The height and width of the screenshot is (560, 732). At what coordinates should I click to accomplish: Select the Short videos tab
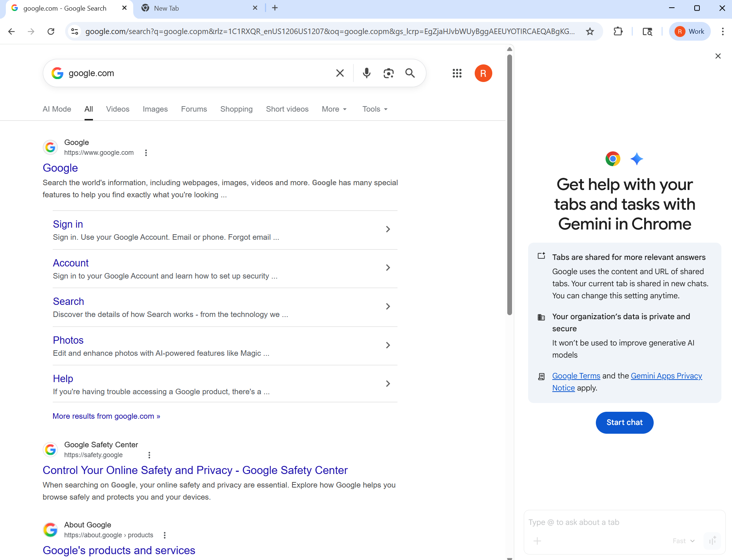click(287, 109)
